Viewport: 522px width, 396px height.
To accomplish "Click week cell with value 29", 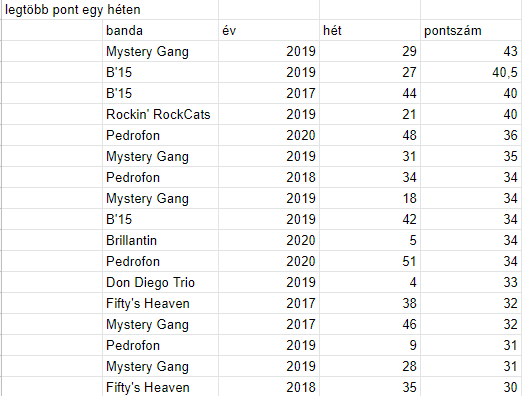I will pos(370,51).
